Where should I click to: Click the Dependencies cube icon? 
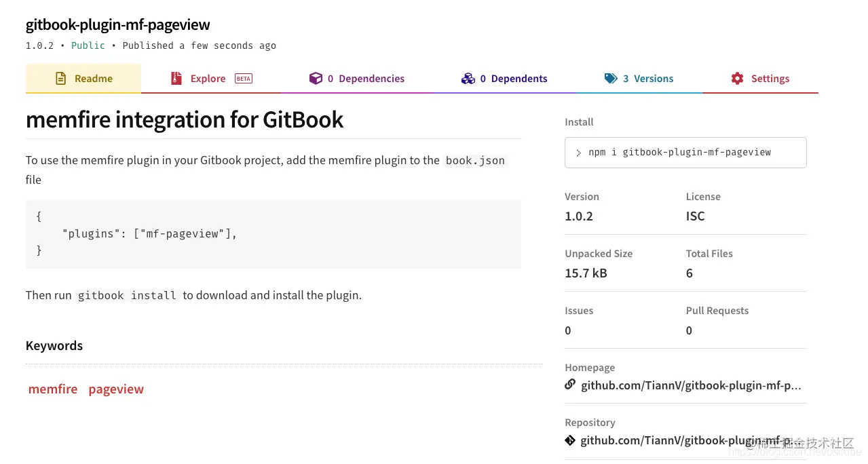tap(316, 79)
